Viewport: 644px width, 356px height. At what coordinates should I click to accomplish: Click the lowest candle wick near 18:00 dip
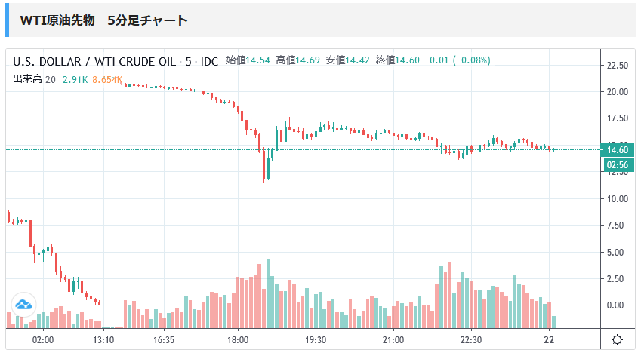(x=264, y=177)
